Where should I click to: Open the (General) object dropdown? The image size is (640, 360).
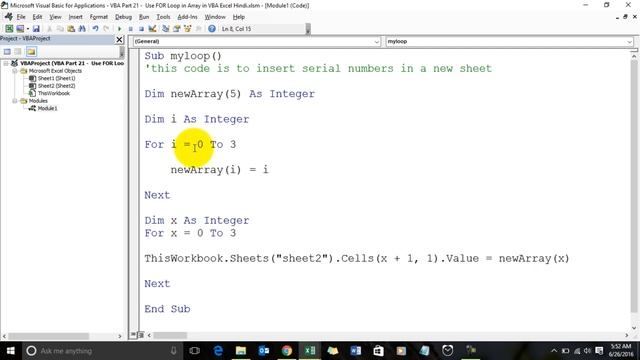pyautogui.click(x=376, y=42)
